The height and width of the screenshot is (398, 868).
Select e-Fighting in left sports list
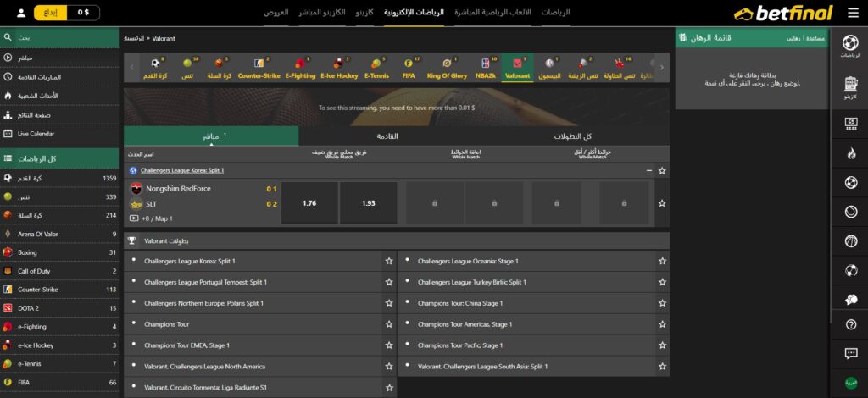(60, 327)
